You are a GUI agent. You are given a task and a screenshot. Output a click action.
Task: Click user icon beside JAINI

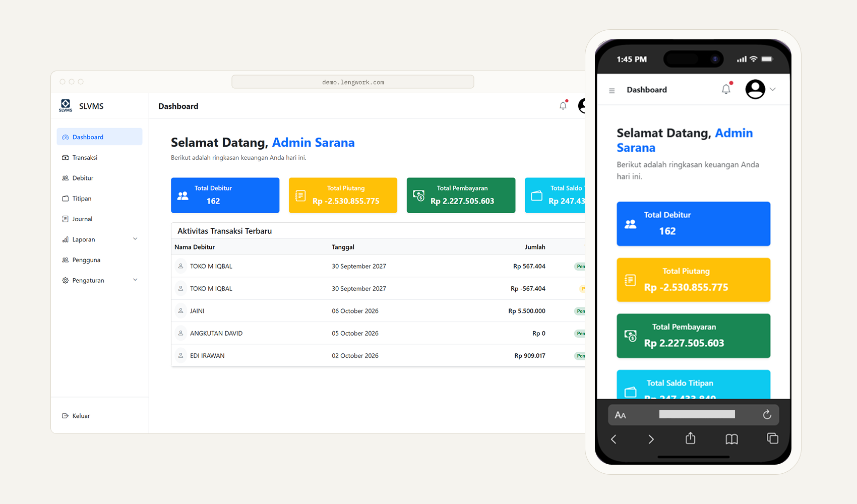coord(180,311)
